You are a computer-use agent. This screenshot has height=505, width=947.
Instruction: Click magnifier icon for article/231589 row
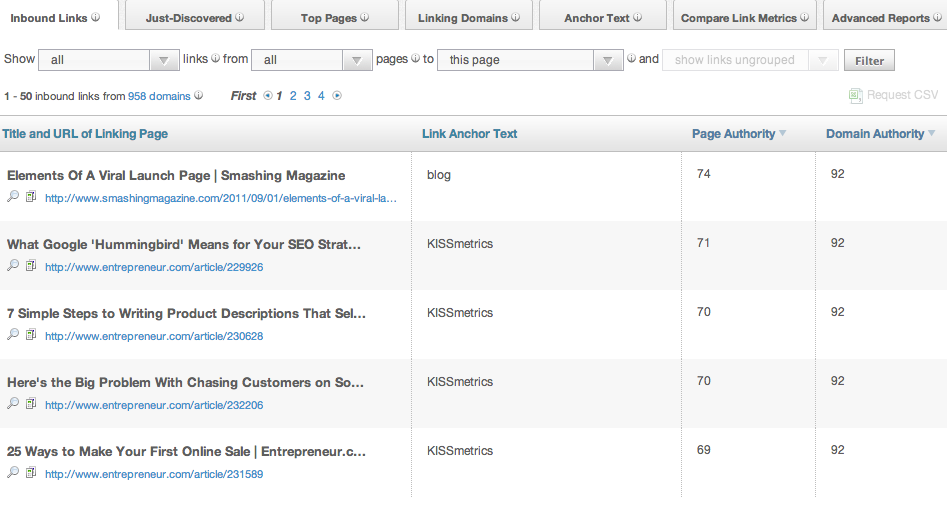point(13,472)
